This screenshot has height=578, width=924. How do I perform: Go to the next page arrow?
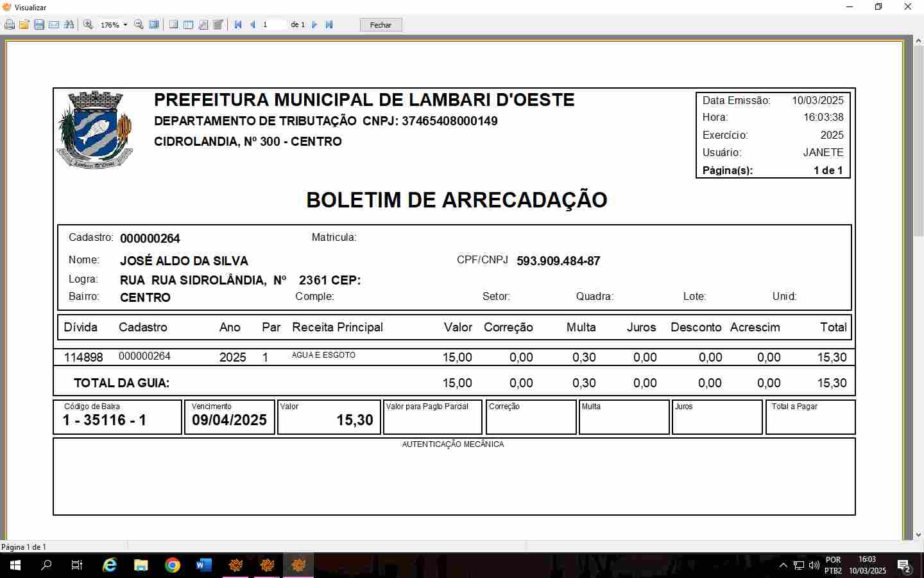(314, 25)
